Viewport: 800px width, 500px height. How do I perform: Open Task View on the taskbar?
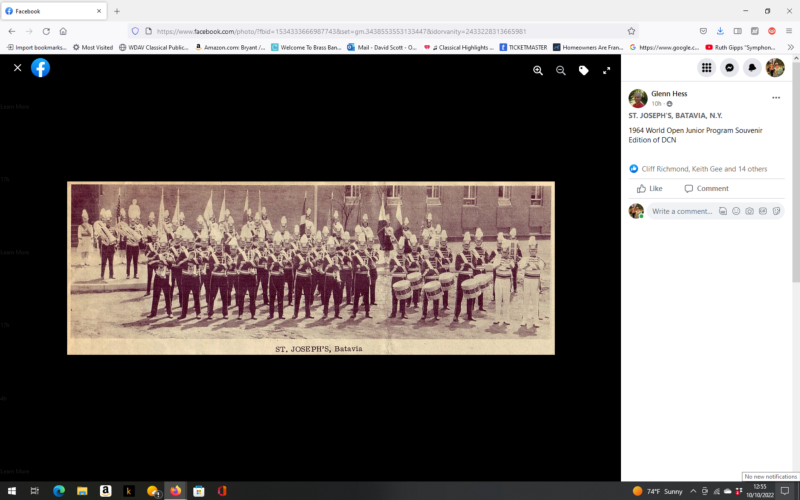[35, 491]
